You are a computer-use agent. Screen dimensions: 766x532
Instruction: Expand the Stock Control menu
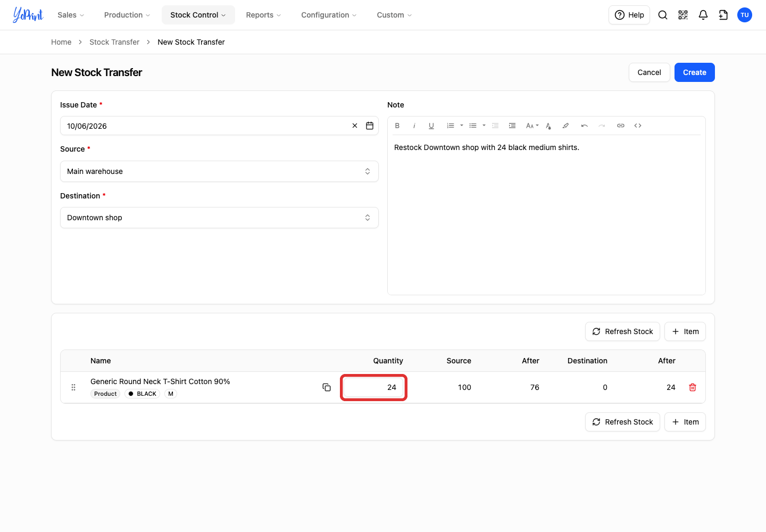(x=198, y=15)
